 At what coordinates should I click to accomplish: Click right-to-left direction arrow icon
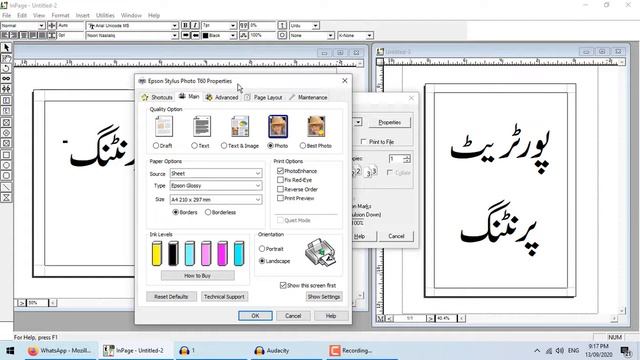[195, 36]
